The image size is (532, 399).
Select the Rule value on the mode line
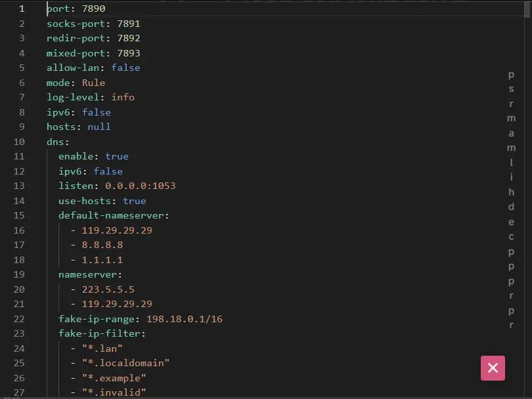93,83
